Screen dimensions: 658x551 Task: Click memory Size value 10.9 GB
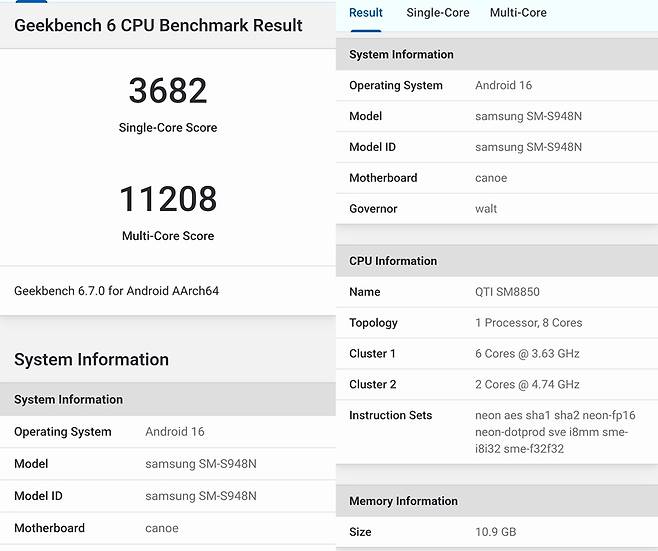pyautogui.click(x=496, y=532)
